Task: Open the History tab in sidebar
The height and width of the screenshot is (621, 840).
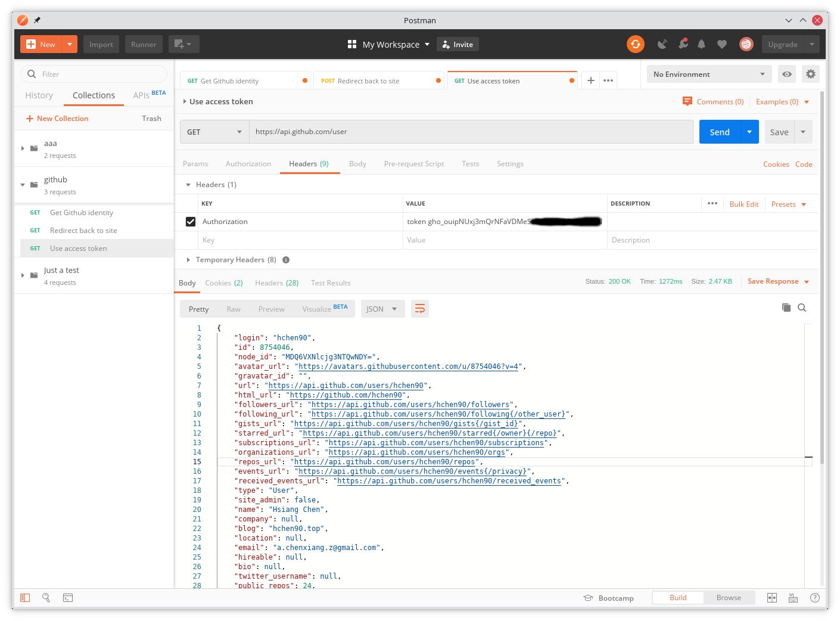Action: pos(39,95)
